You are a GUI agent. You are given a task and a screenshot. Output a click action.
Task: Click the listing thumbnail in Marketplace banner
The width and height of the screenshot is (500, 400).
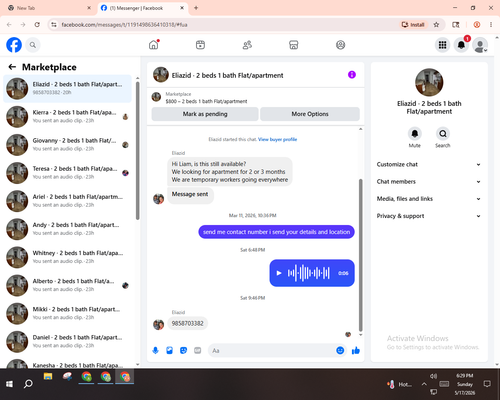point(156,97)
